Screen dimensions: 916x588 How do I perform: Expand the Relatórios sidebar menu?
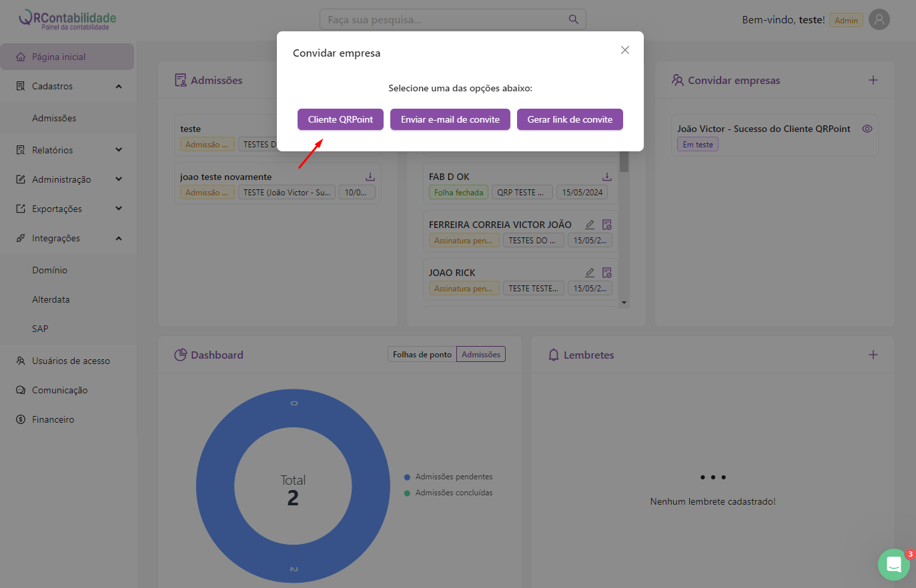tap(119, 150)
